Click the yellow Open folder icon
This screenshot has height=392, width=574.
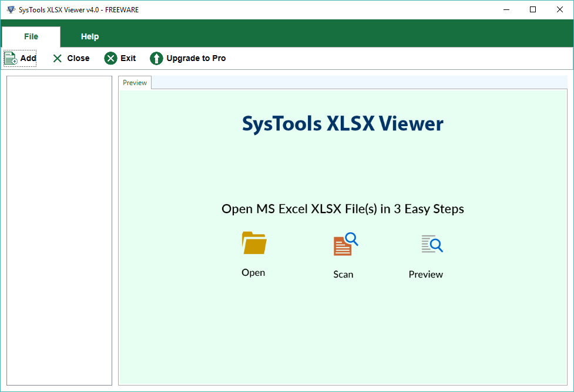click(254, 243)
